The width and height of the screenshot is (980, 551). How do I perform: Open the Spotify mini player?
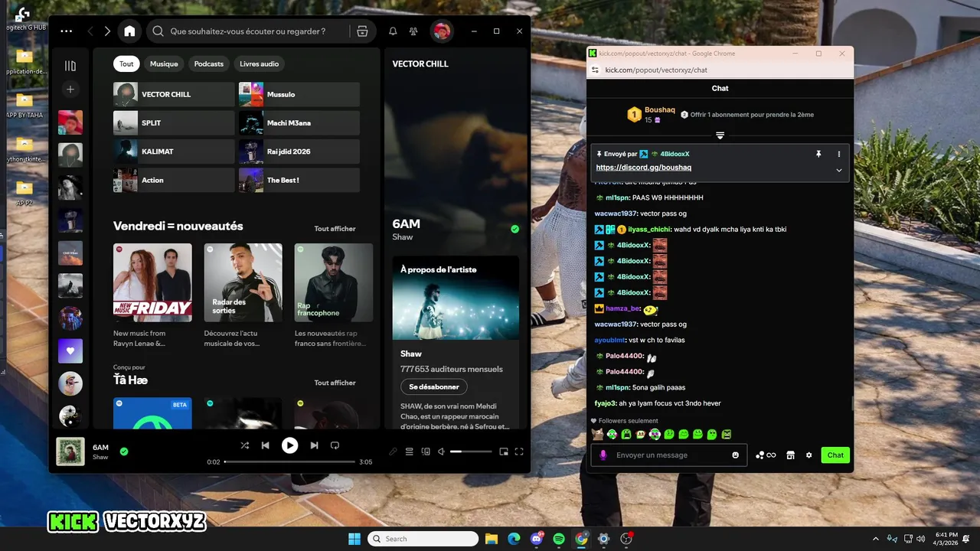[503, 452]
